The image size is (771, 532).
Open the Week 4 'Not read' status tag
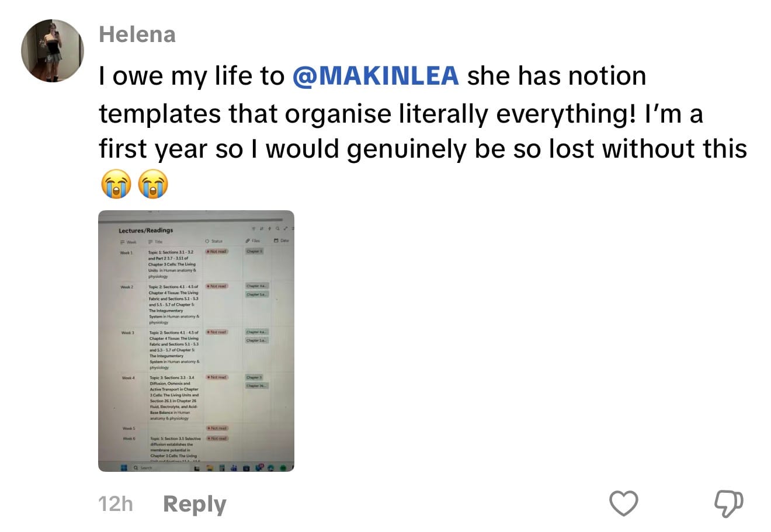[x=217, y=377]
